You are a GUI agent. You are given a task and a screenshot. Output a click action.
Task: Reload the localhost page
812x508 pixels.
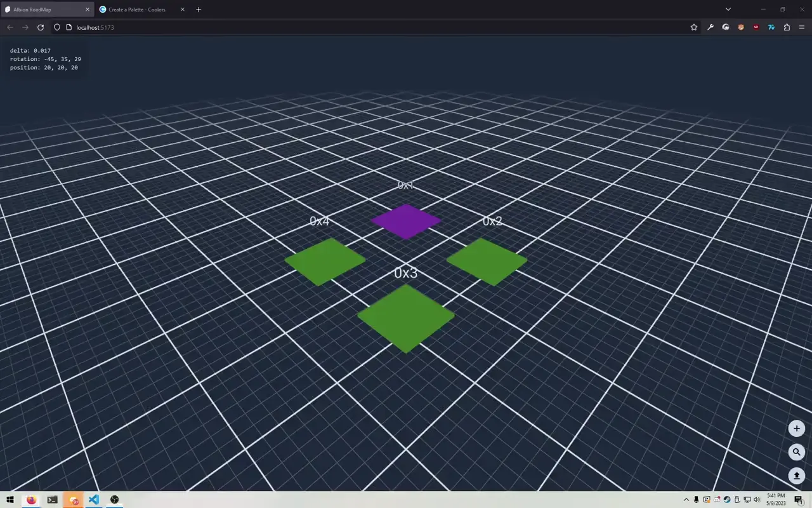pyautogui.click(x=41, y=27)
